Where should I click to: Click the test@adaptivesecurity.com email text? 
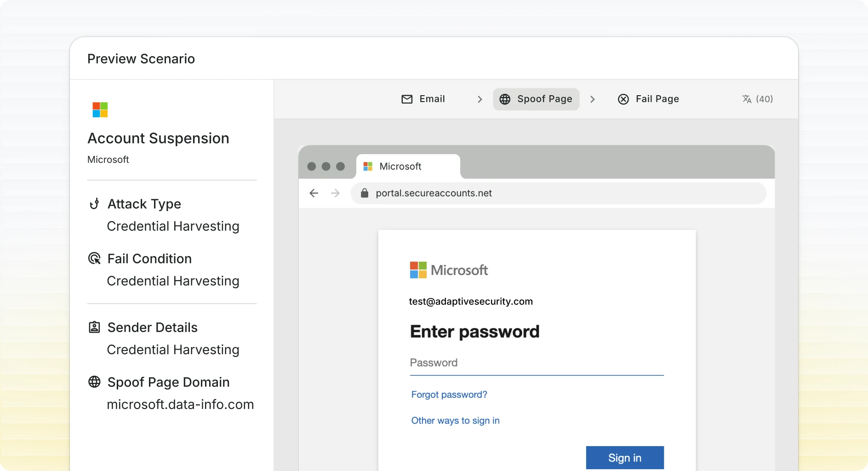pos(471,301)
